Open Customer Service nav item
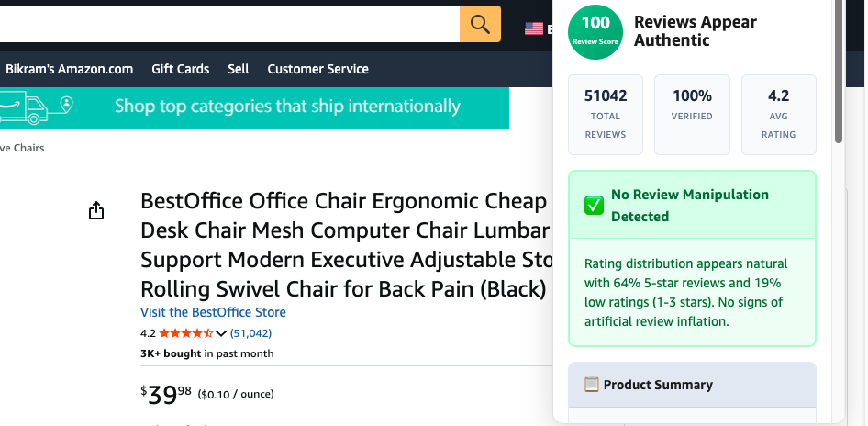The height and width of the screenshot is (426, 868). point(317,69)
